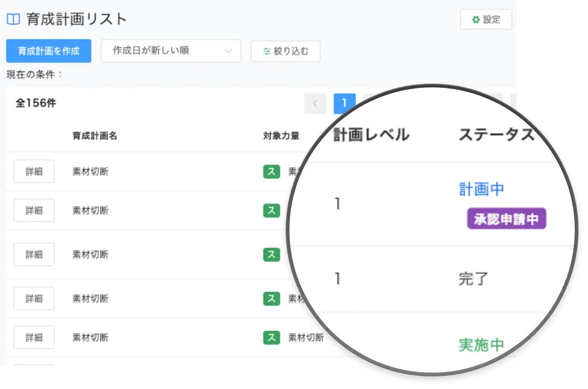The height and width of the screenshot is (389, 588).
Task: Click the green ス badge in first row
Action: pos(271,171)
